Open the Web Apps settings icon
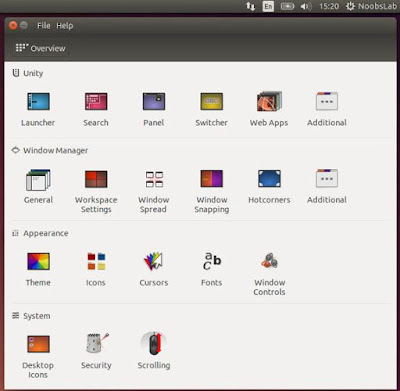400x391 pixels. (269, 101)
